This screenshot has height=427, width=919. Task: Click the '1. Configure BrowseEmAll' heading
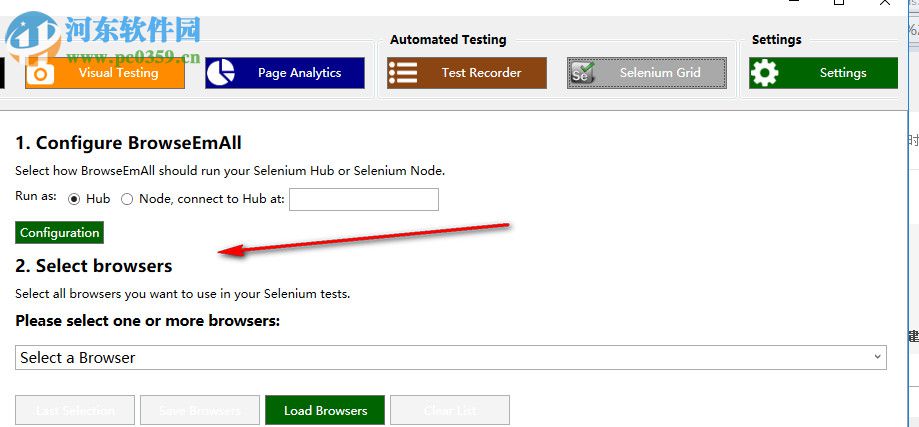[128, 143]
